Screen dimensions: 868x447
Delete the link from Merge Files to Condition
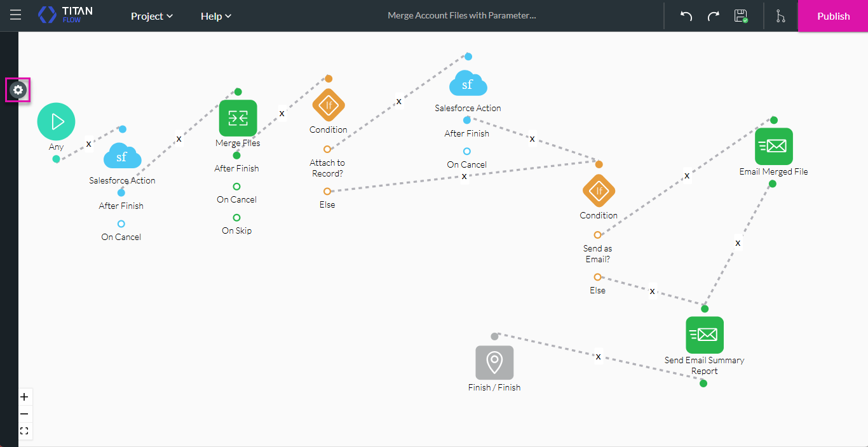coord(281,114)
